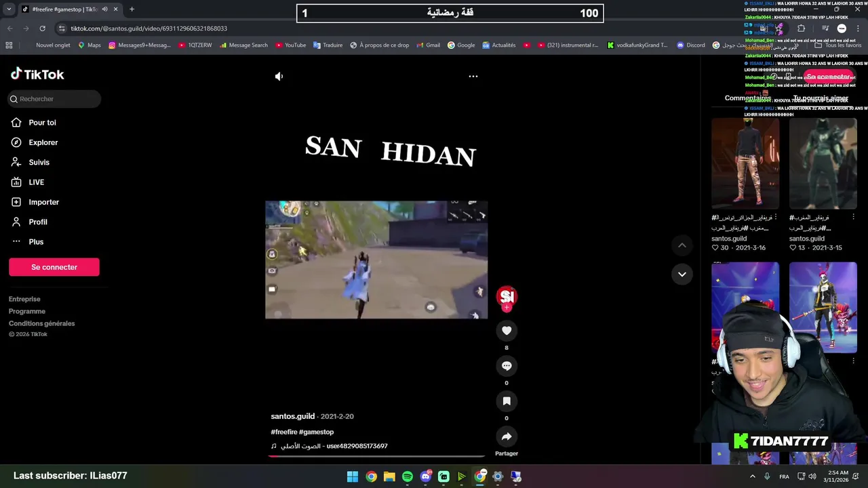Click the red Se connecter sidebar button

coord(54,267)
